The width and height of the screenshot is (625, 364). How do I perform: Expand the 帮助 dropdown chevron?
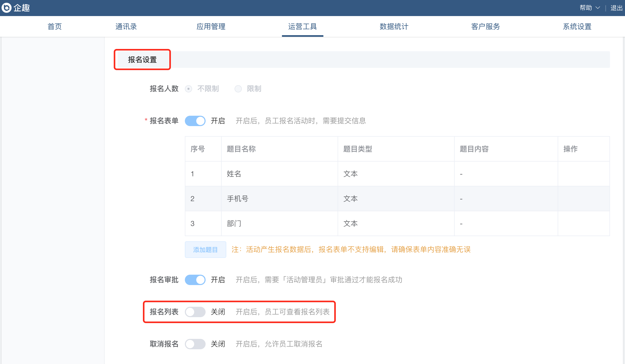(598, 8)
